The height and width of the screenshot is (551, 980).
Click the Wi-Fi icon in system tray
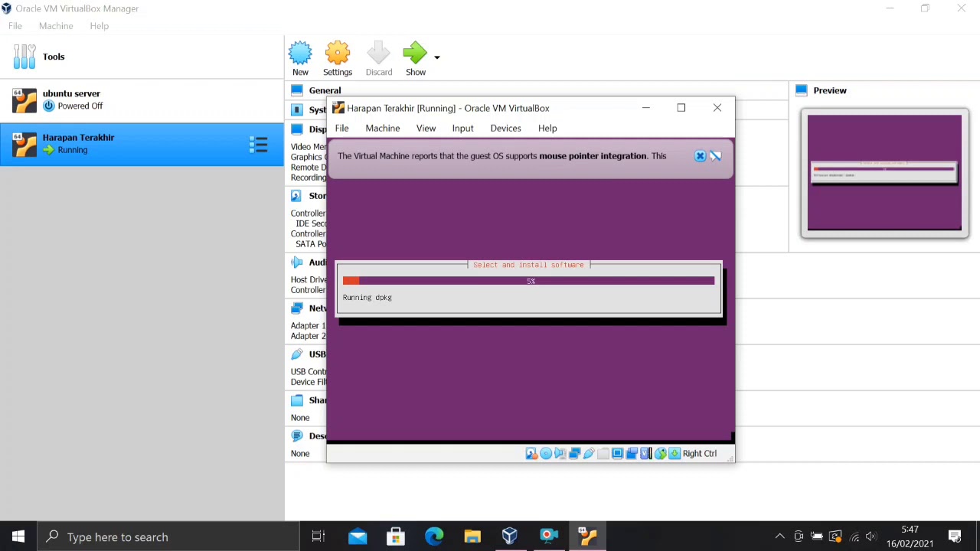(854, 536)
